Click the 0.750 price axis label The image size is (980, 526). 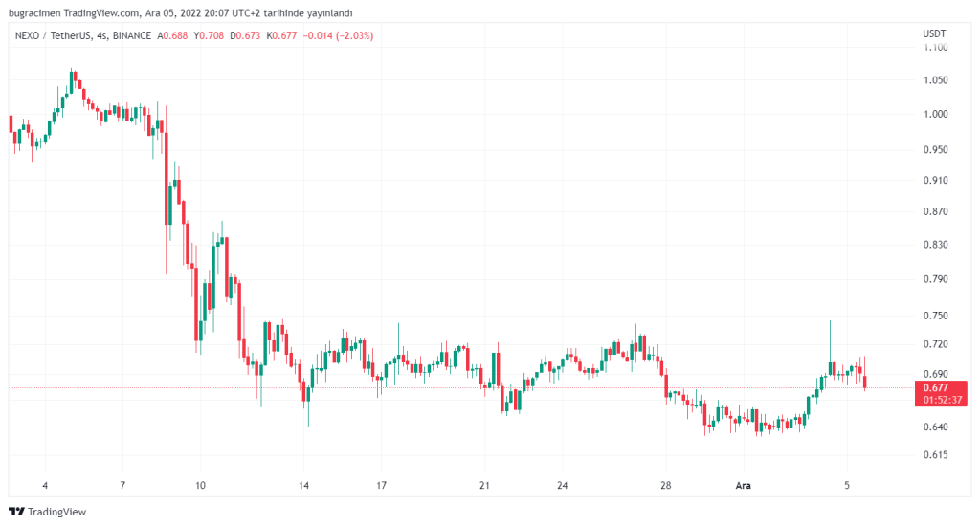pos(935,316)
